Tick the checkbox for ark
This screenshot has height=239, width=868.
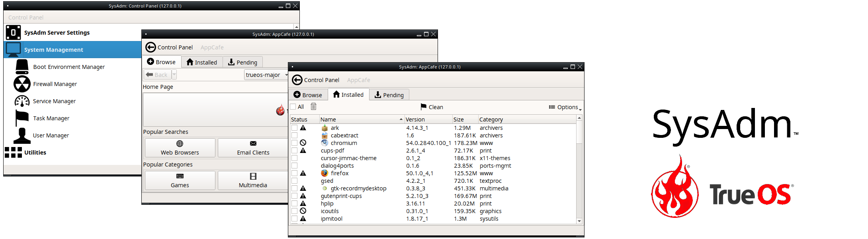(294, 128)
